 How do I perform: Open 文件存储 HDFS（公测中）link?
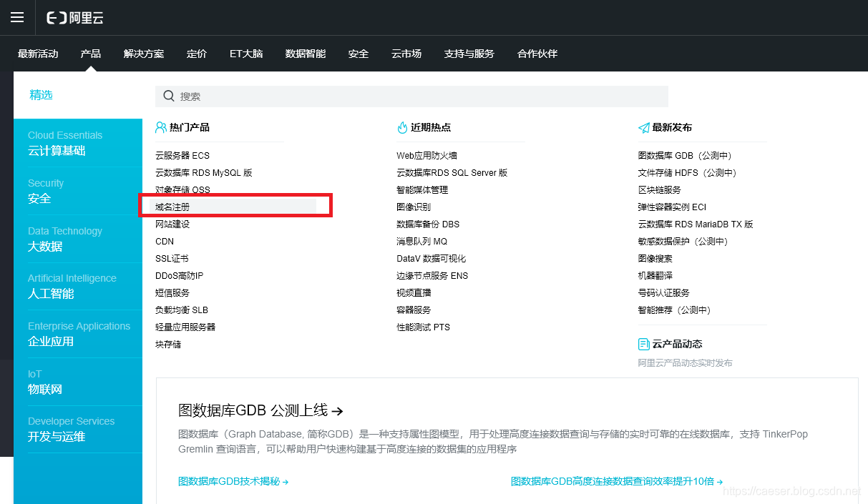pyautogui.click(x=688, y=172)
